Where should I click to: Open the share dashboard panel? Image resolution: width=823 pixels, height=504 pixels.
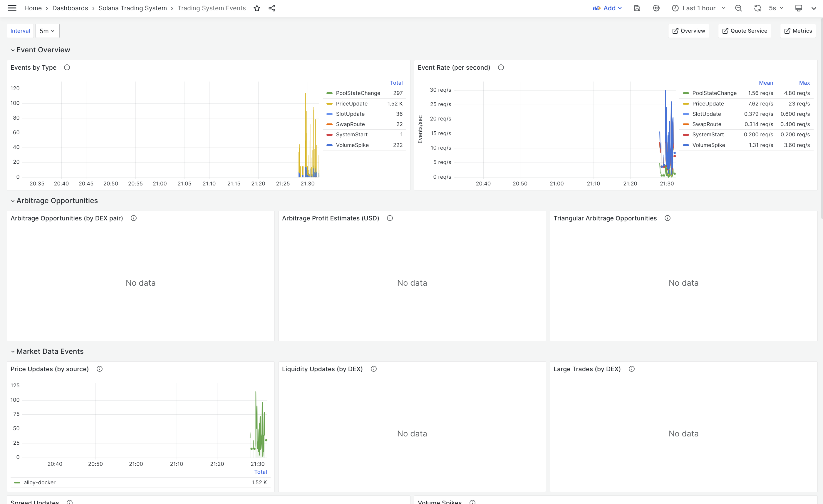[272, 8]
